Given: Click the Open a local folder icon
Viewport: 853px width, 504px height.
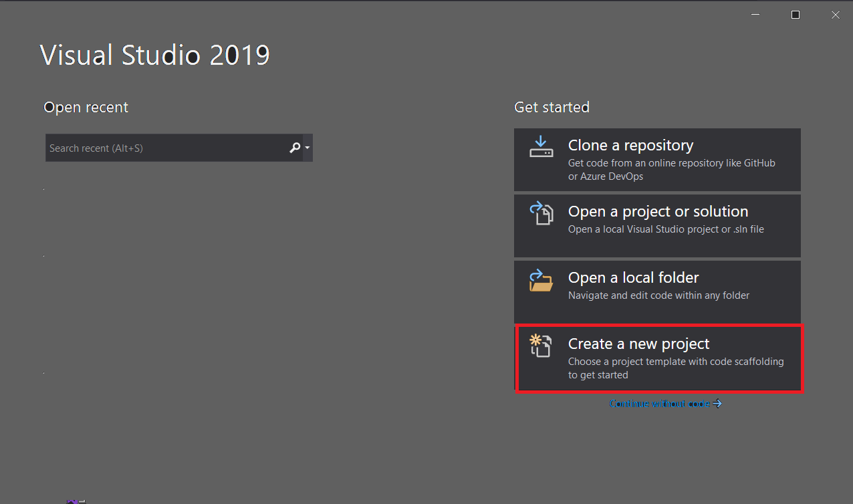Looking at the screenshot, I should pos(541,280).
